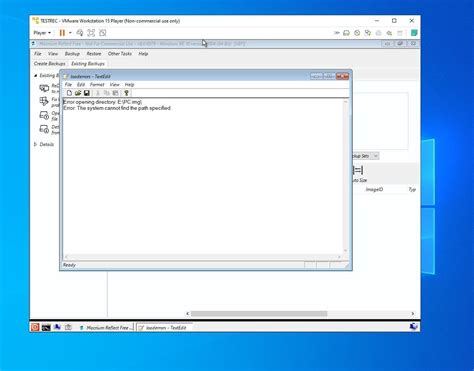Click the ReDeploy computer icon in sidebar
The width and height of the screenshot is (474, 371).
point(44,88)
